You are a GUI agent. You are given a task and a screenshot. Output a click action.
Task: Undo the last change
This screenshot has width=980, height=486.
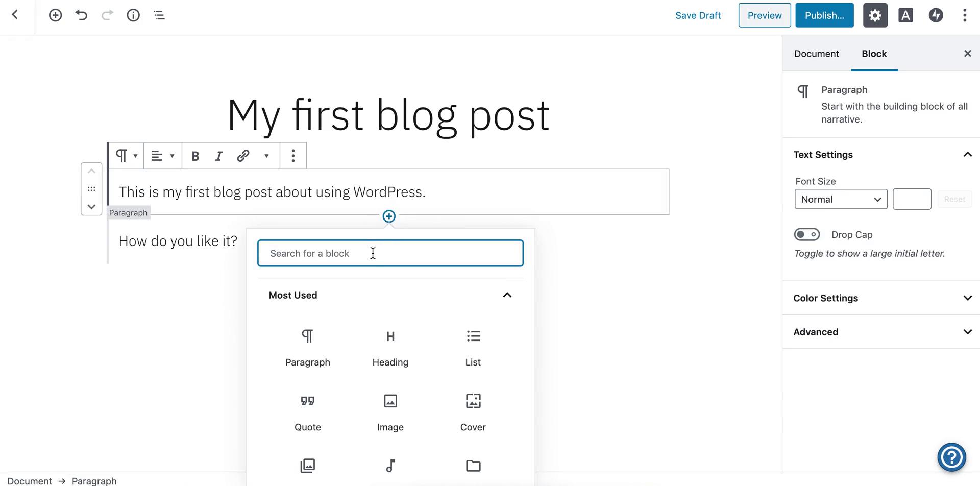click(81, 15)
